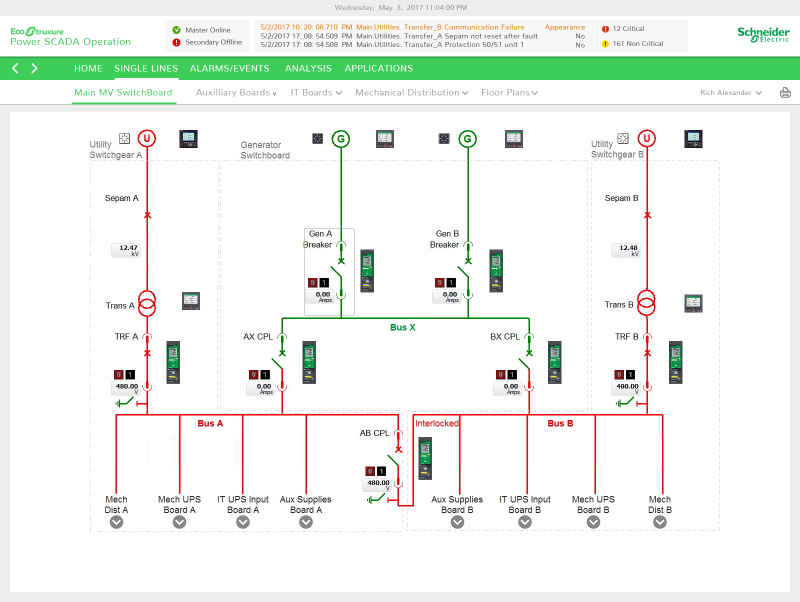Click the Utility A source symbol
The height and width of the screenshot is (602, 800).
click(x=147, y=139)
